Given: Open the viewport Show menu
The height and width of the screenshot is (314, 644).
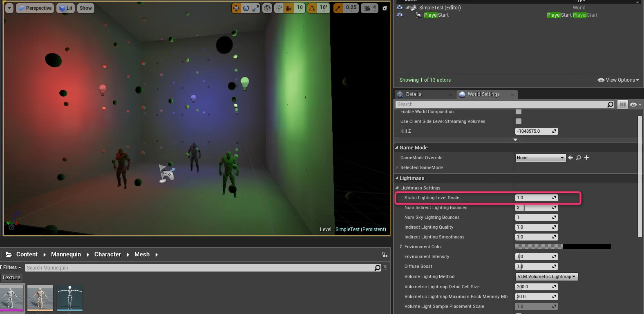Looking at the screenshot, I should 86,8.
